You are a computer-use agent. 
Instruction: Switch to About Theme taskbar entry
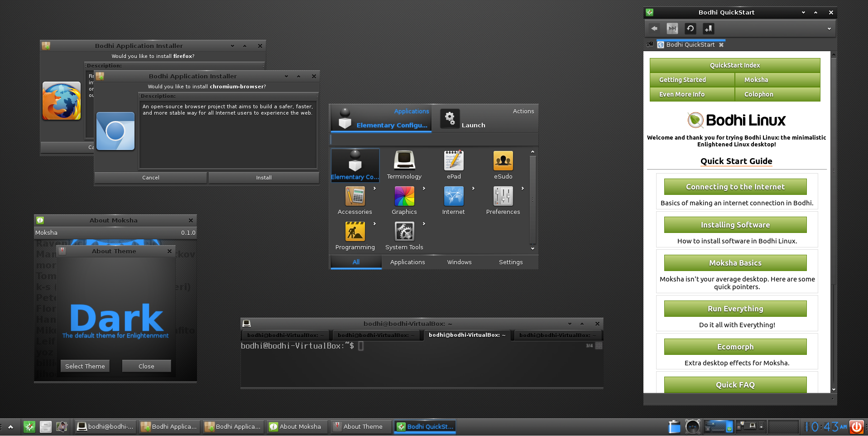point(360,426)
